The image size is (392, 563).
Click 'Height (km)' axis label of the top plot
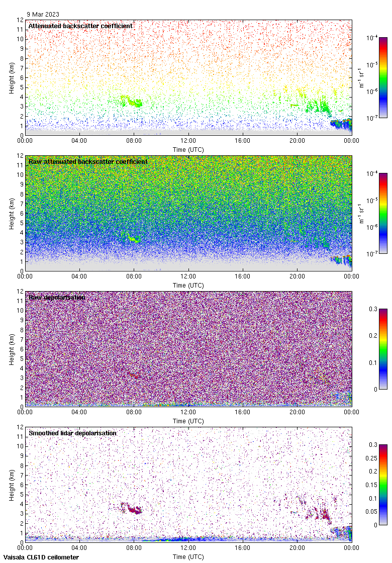click(12, 79)
